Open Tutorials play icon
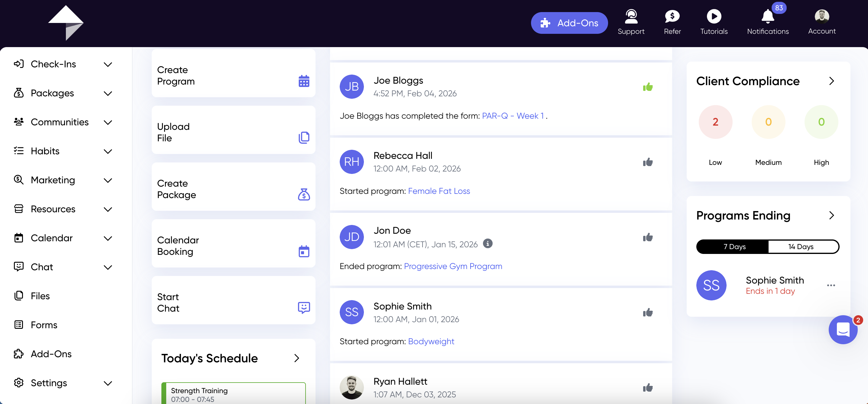868x404 pixels. click(x=714, y=16)
